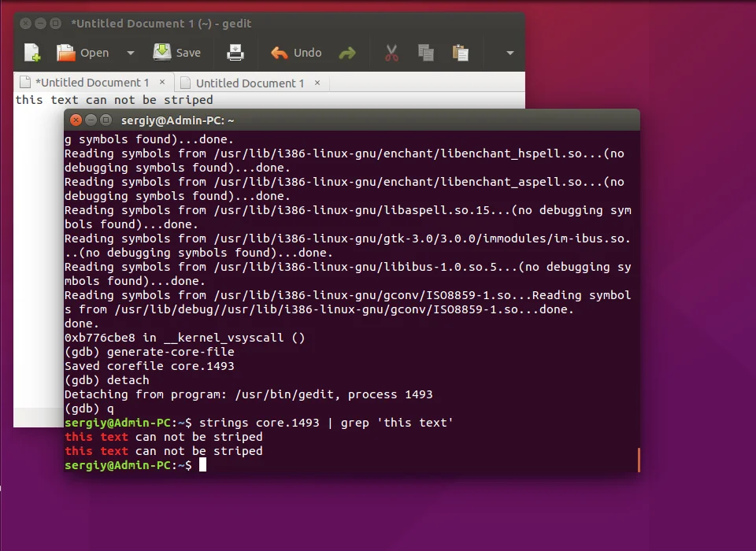756x551 pixels.
Task: Click the '(gdb) detach' line
Action: (107, 380)
